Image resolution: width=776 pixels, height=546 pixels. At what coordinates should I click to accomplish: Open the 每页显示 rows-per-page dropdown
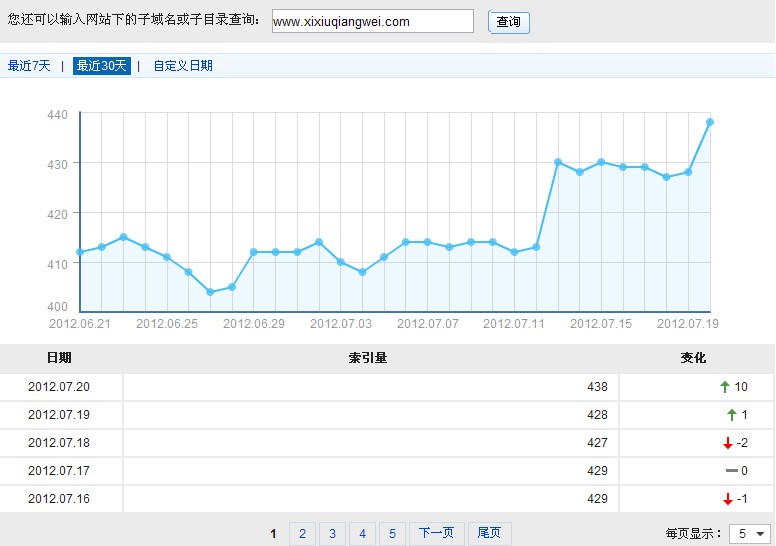(750, 534)
